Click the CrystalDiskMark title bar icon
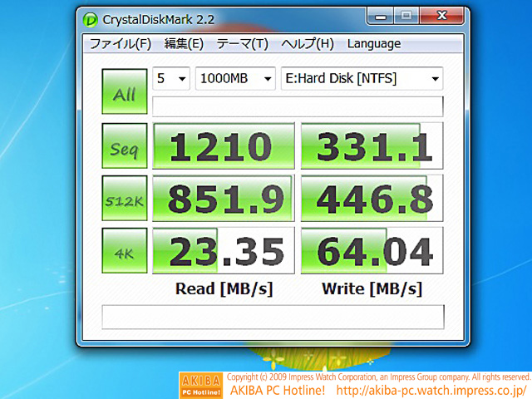Image resolution: width=532 pixels, height=399 pixels. click(91, 17)
